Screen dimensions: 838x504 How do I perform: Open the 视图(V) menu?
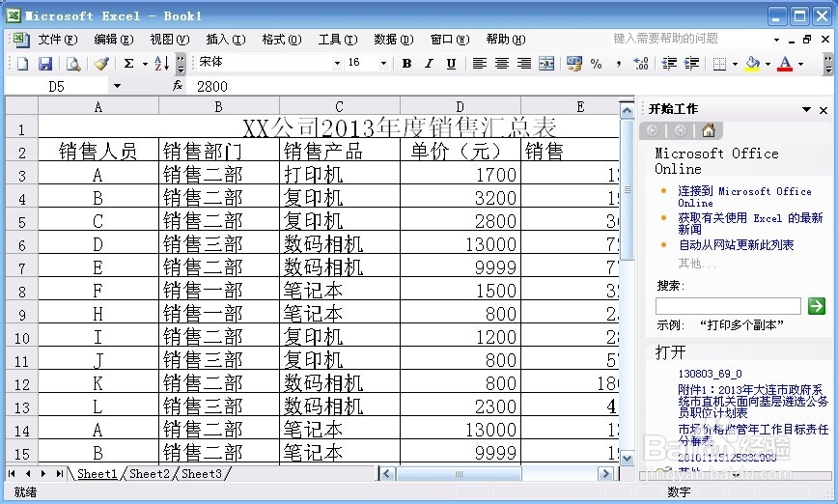coord(169,40)
